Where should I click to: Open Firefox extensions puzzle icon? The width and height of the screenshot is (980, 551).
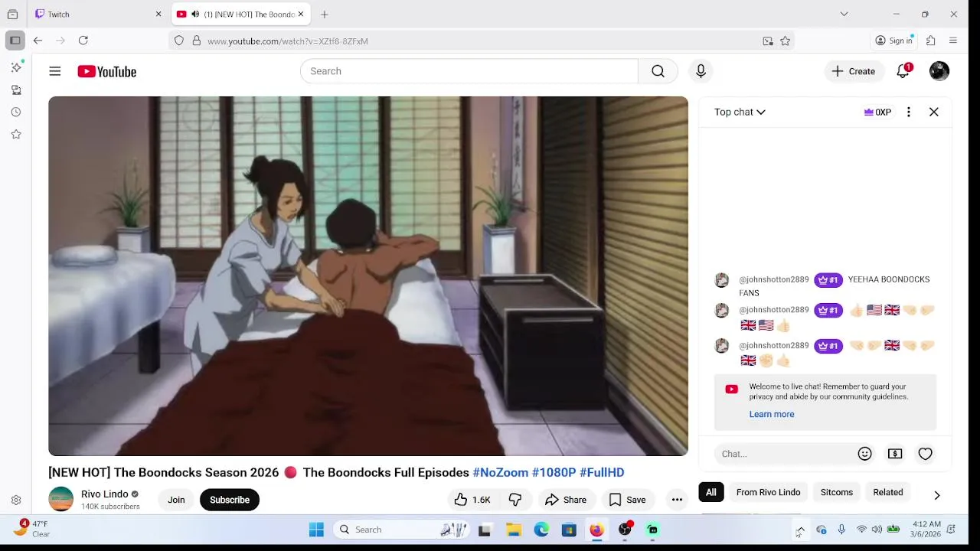(x=931, y=41)
